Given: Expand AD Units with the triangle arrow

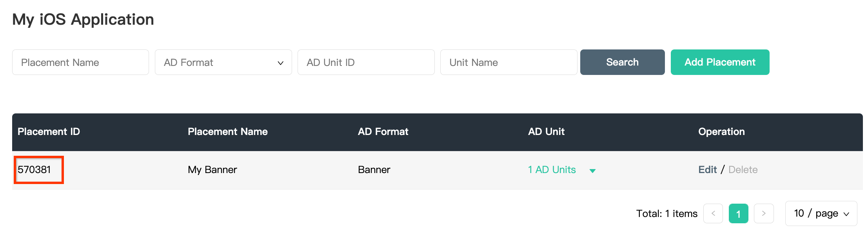Looking at the screenshot, I should pos(593,171).
